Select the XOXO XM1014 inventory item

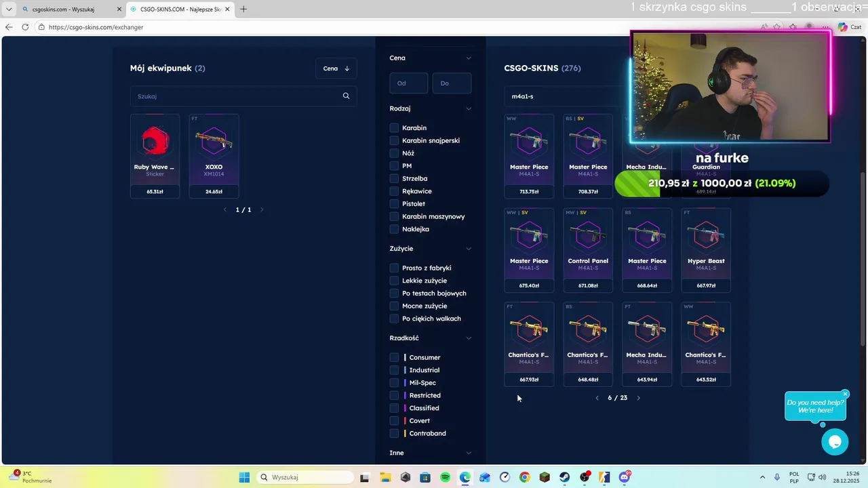tap(214, 156)
